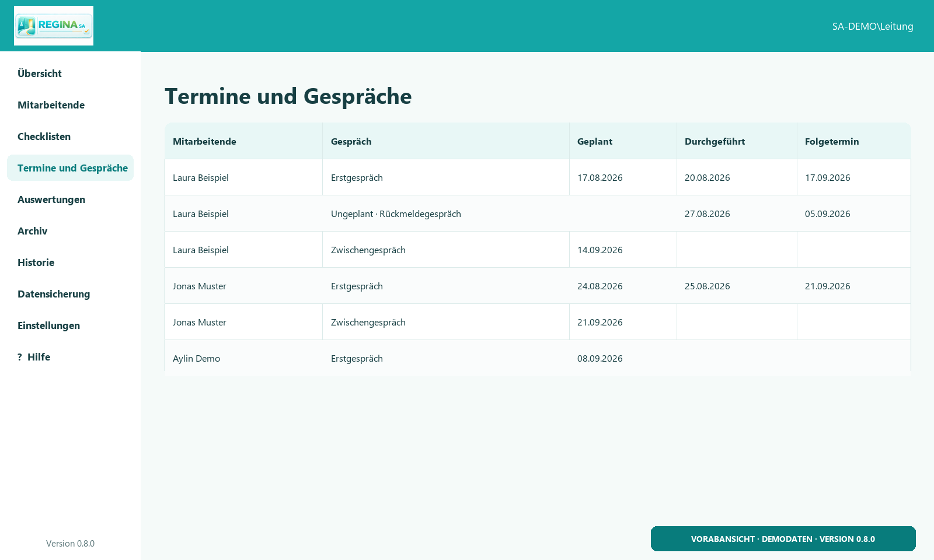Click the SA-DEMO\Leitung user label
The width and height of the screenshot is (934, 560).
click(x=873, y=26)
